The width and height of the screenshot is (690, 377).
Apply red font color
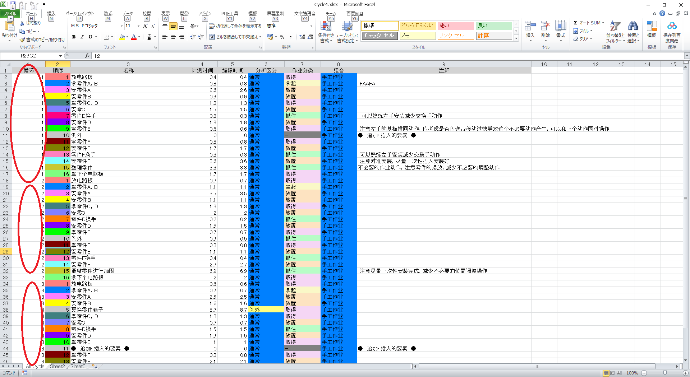pyautogui.click(x=134, y=37)
